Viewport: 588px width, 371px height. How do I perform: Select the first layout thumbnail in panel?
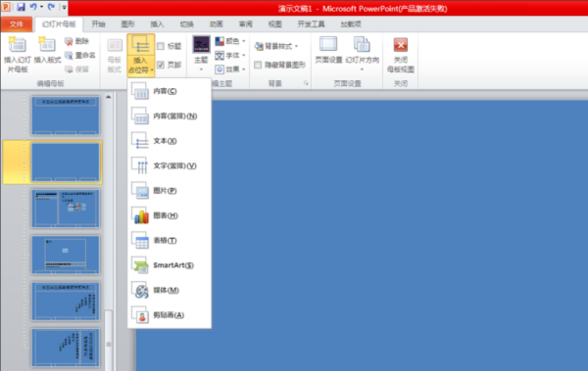tap(66, 116)
